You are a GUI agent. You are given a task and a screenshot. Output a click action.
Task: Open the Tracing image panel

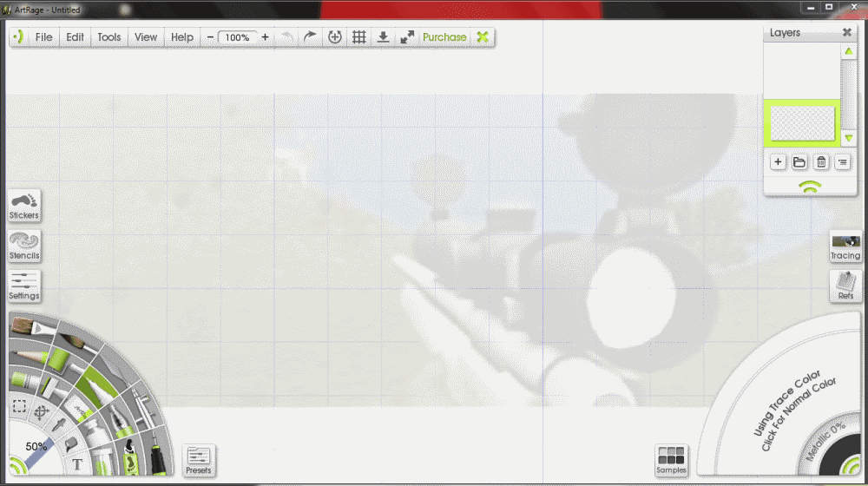(x=845, y=246)
